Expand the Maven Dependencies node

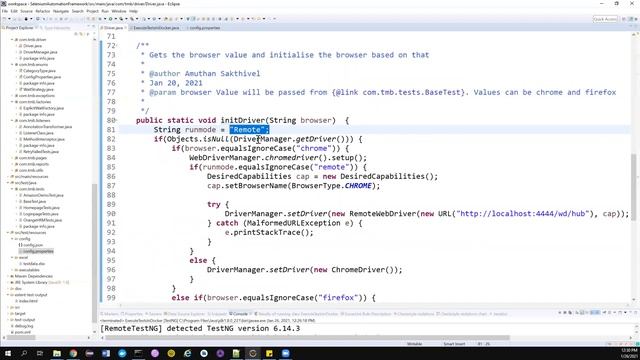(x=8, y=276)
